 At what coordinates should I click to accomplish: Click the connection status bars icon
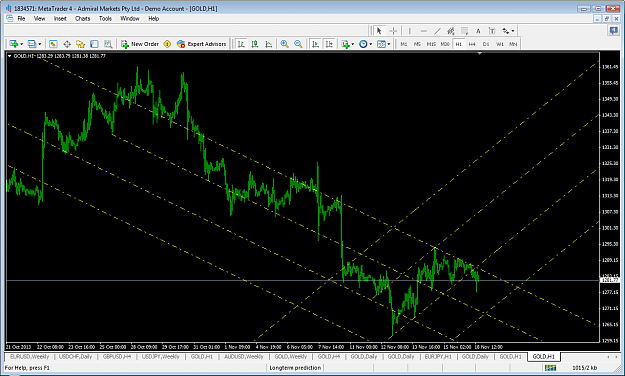550,368
